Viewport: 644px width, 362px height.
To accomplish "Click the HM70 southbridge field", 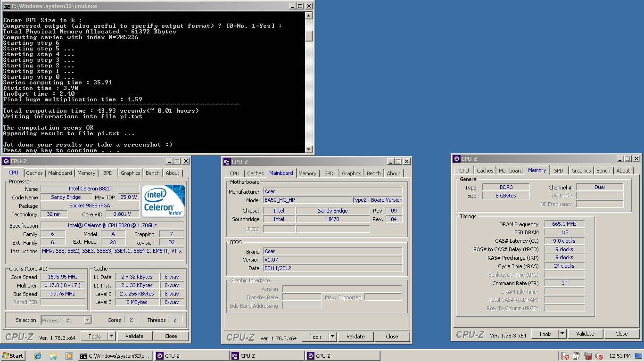I will click(333, 220).
